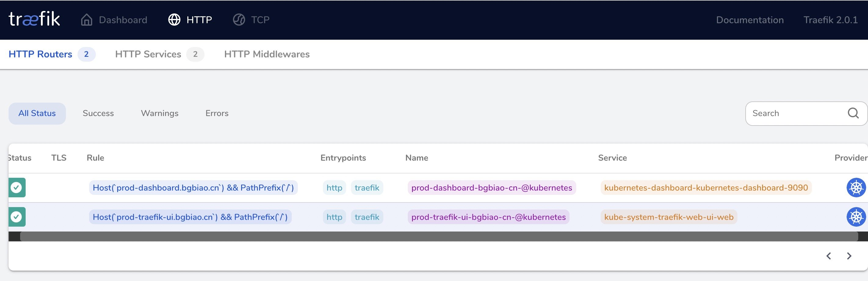868x281 pixels.
Task: Click traefik entrypoint in prod-traefik-ui row
Action: coord(367,217)
